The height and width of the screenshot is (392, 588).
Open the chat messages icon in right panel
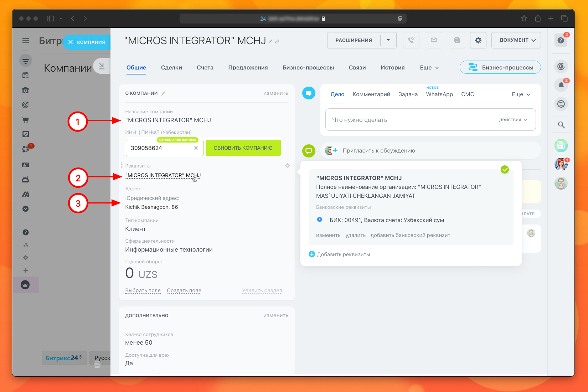(561, 104)
